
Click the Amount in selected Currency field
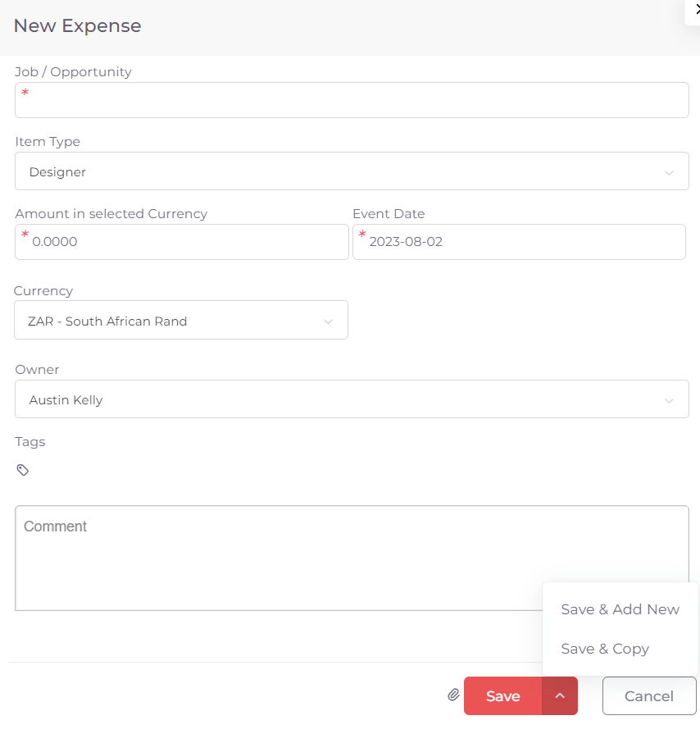point(181,241)
